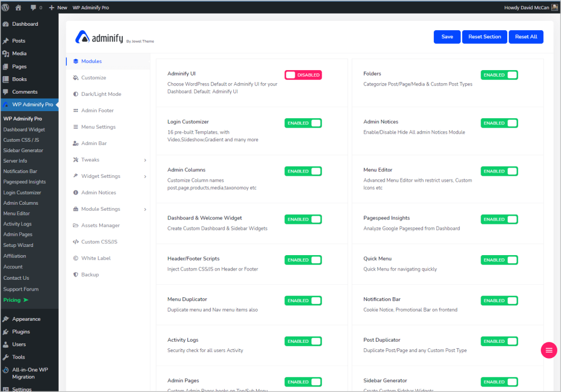Viewport: 561px width, 392px height.
Task: Switch to Dark/Light Mode tab
Action: click(x=108, y=94)
